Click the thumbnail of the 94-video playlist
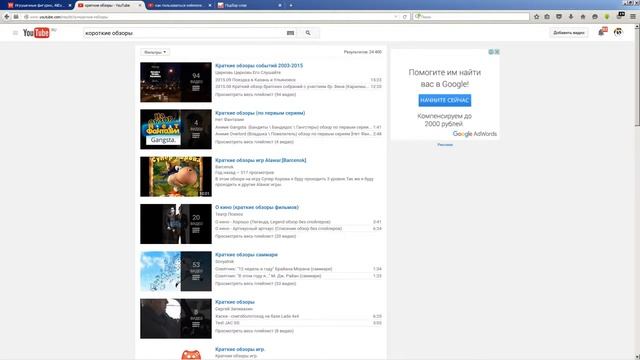The image size is (640, 360). click(176, 82)
